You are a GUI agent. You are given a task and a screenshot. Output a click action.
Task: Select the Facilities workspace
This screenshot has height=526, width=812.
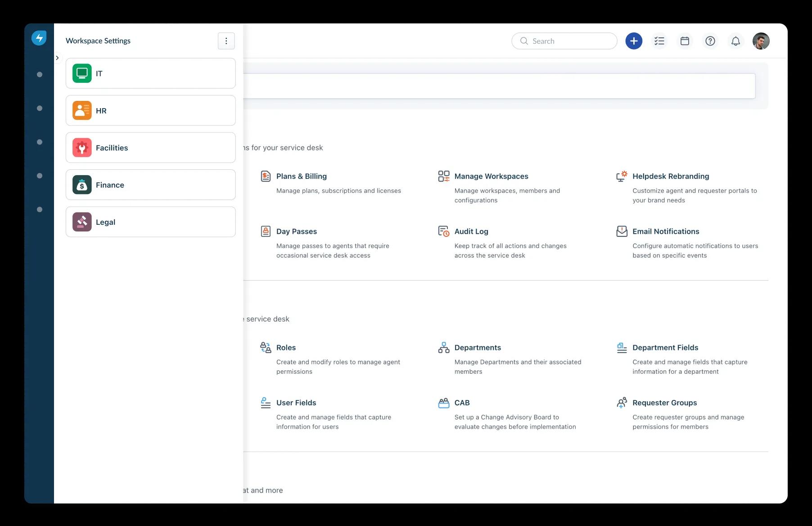click(x=150, y=148)
